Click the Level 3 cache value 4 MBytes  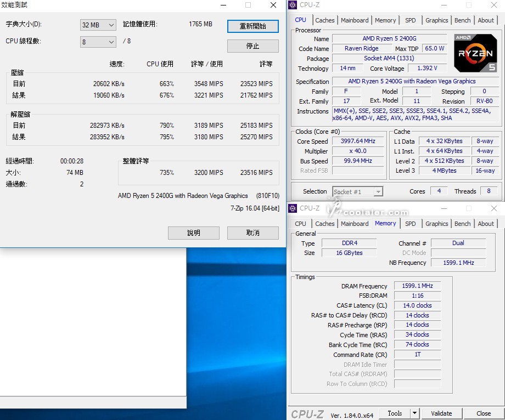pos(444,171)
